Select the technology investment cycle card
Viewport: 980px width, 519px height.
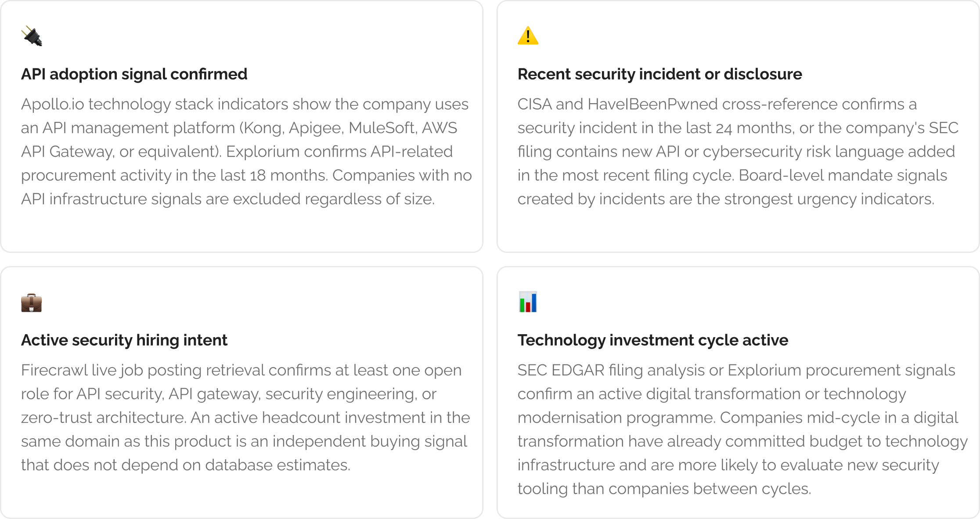738,393
